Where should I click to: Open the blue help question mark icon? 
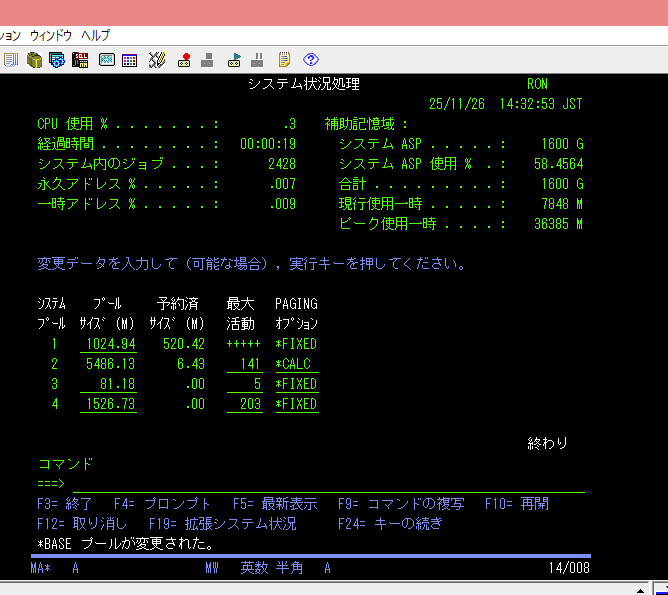click(311, 60)
